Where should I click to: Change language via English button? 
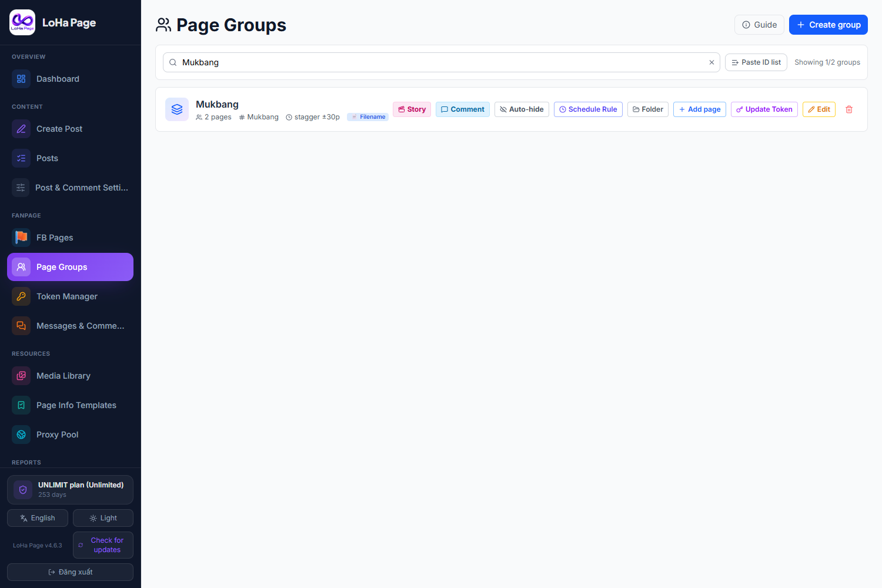pos(38,518)
